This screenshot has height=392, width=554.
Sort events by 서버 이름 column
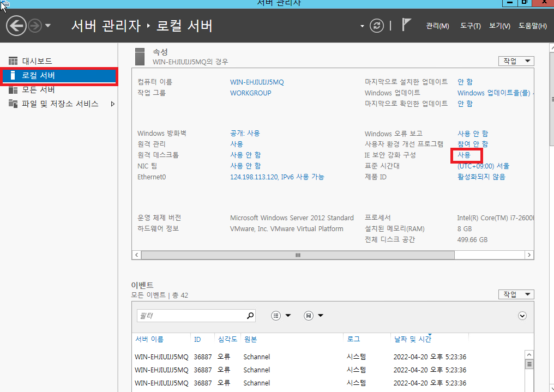[x=149, y=339]
